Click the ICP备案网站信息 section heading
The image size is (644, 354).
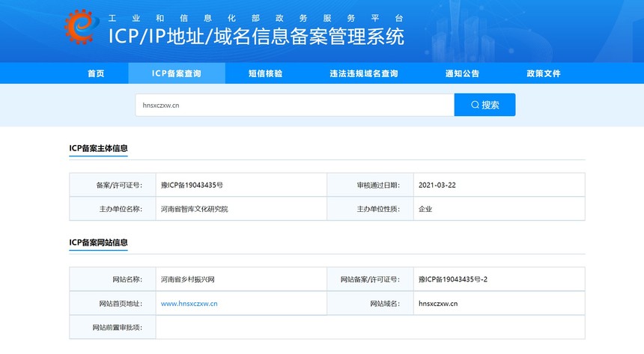tap(98, 242)
